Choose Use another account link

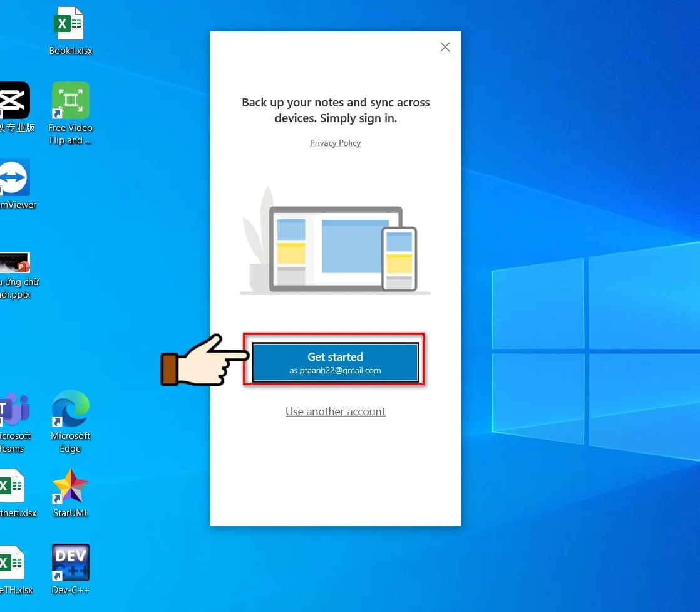(x=335, y=412)
